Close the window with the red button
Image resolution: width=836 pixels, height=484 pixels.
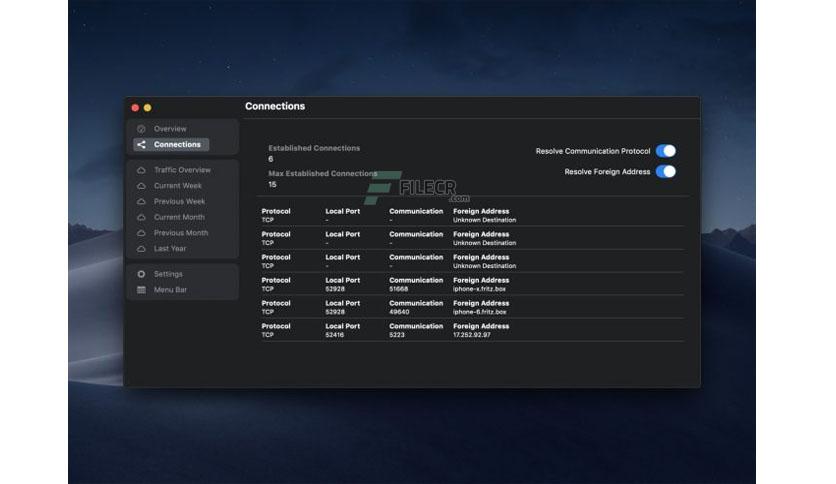(135, 108)
